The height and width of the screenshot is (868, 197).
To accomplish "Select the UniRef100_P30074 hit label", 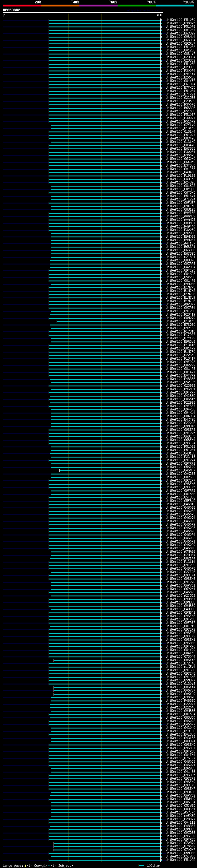I will point(180,71).
